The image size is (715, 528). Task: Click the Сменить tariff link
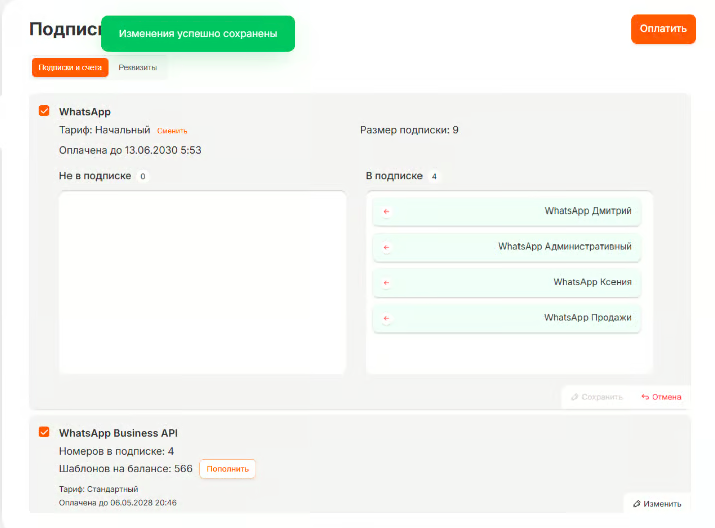click(172, 131)
